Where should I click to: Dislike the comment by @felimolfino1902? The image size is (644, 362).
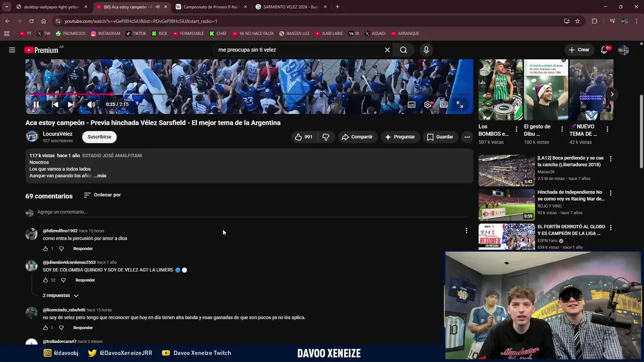click(61, 249)
